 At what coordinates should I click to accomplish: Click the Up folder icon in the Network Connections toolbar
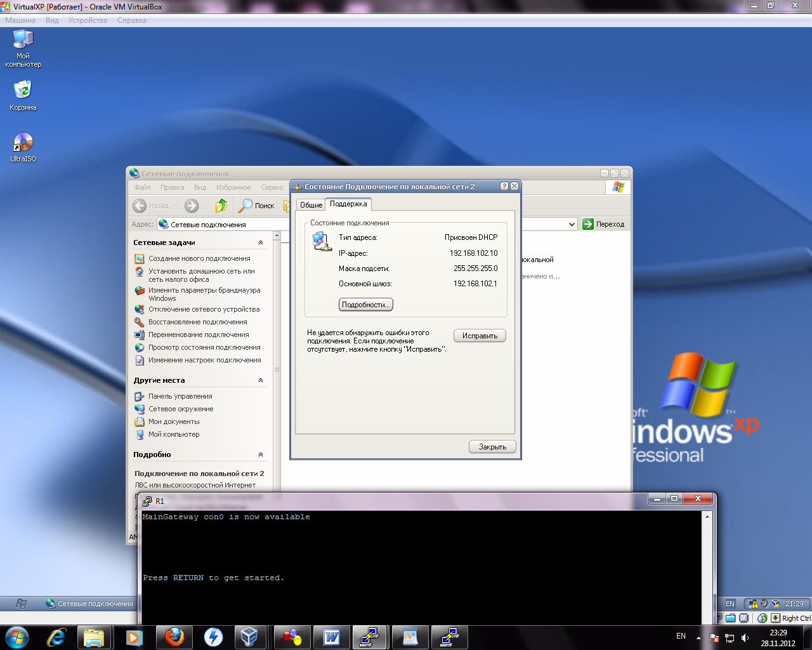point(221,205)
